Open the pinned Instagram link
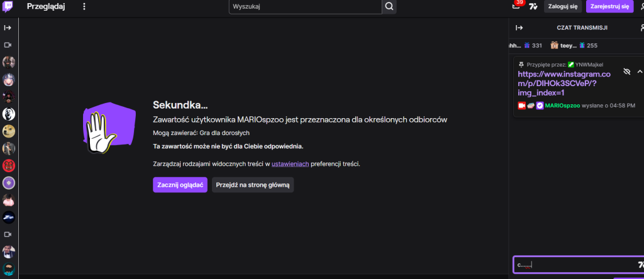The height and width of the screenshot is (279, 644). pos(564,84)
